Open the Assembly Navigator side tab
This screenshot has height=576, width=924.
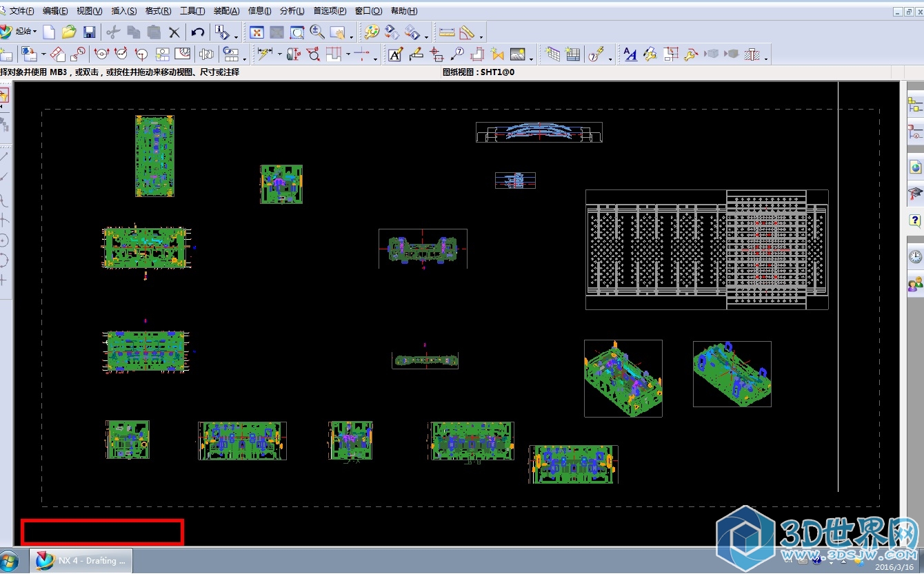[915, 105]
